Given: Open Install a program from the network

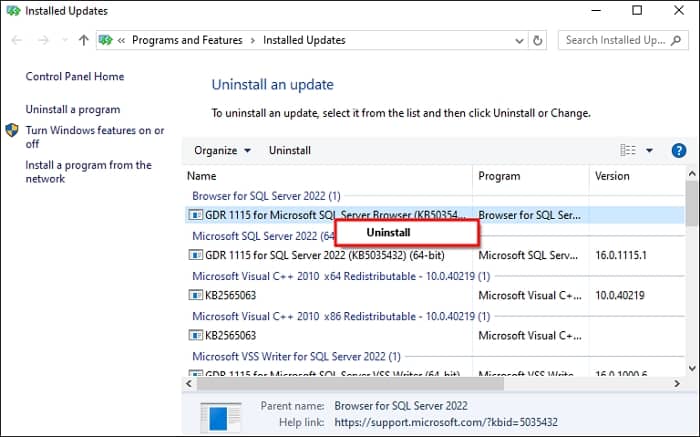Looking at the screenshot, I should 88,172.
